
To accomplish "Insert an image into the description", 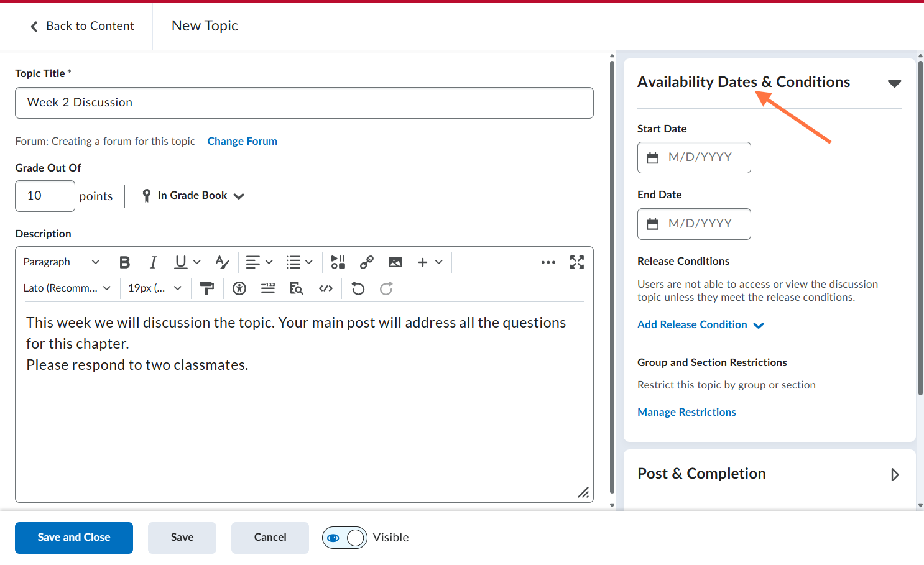I will pos(395,262).
